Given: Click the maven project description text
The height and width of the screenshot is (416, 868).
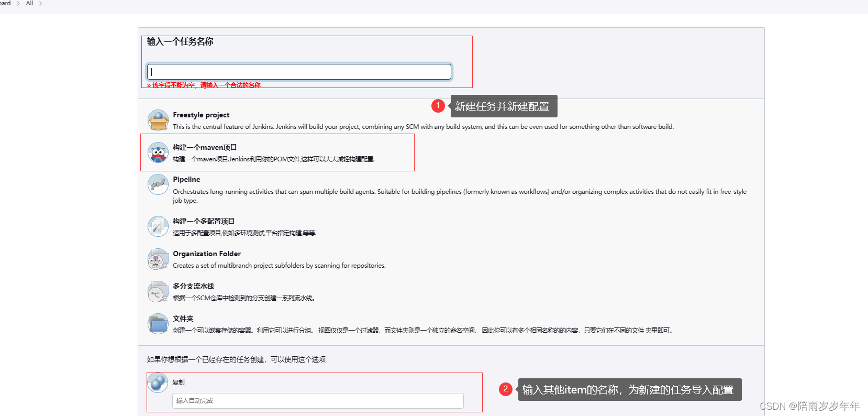Looking at the screenshot, I should tap(274, 159).
